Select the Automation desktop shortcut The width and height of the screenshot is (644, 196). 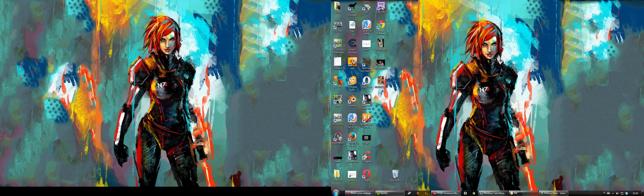[x=338, y=139]
